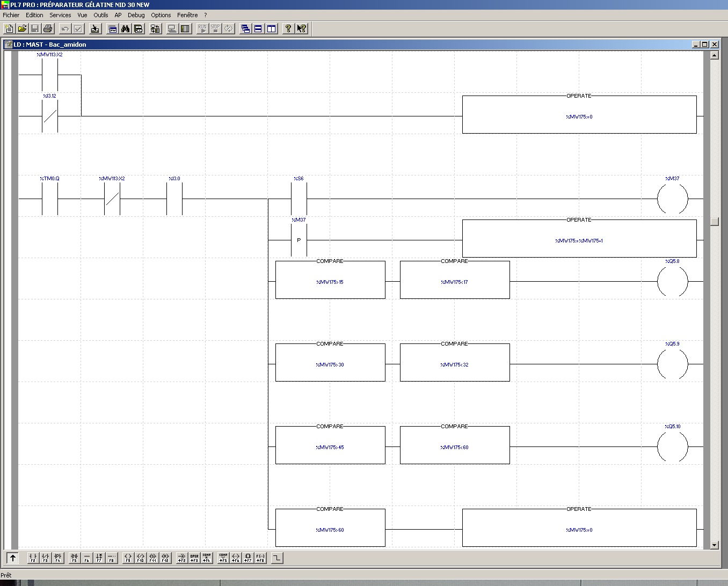This screenshot has width=728, height=586.
Task: Click the New application icon
Action: click(x=9, y=28)
